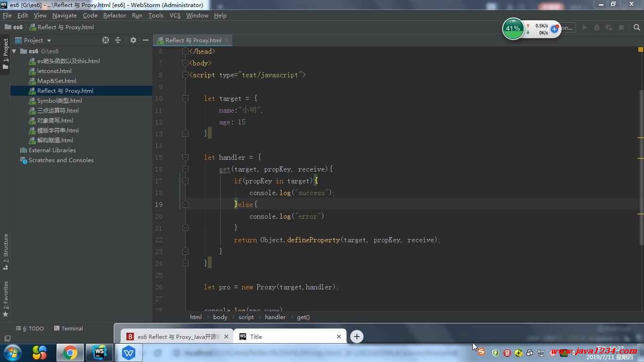Hide the Project panel with minus icon
Image resolution: width=644 pixels, height=362 pixels.
146,40
